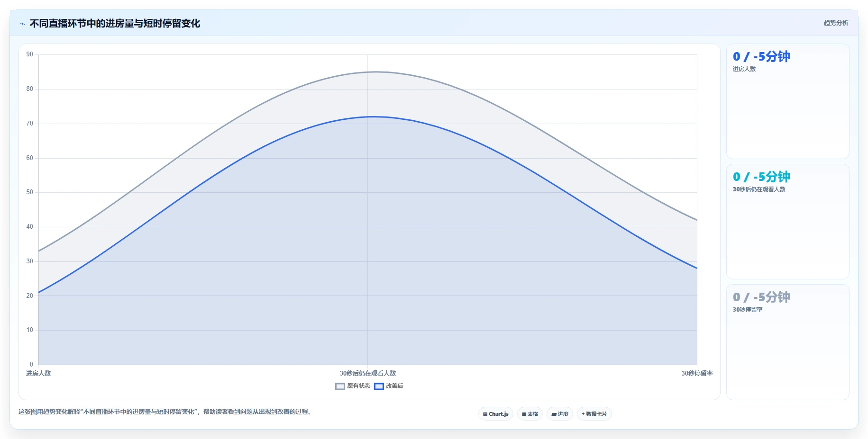
Task: Click the trend icon beside the chart title
Action: coord(22,24)
